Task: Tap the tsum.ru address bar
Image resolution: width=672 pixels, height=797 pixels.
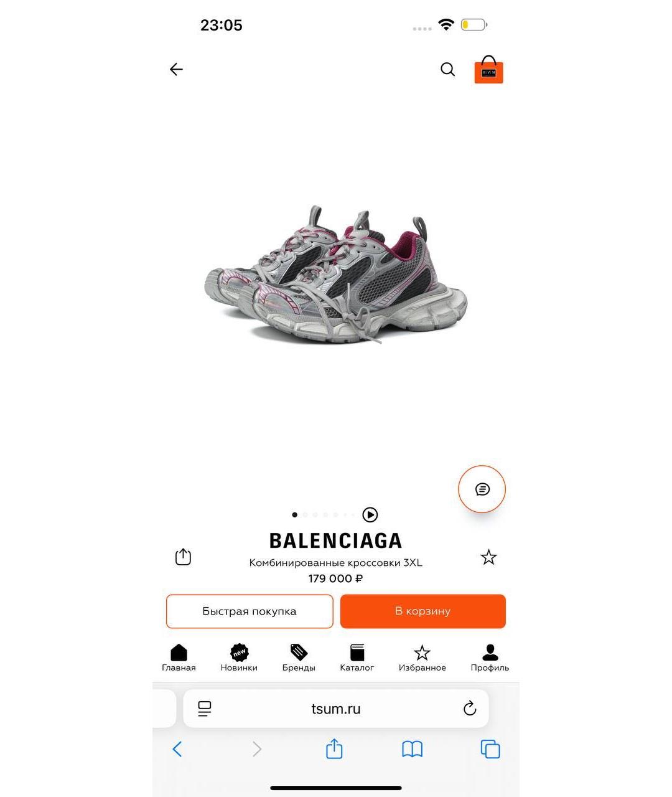Action: tap(336, 709)
